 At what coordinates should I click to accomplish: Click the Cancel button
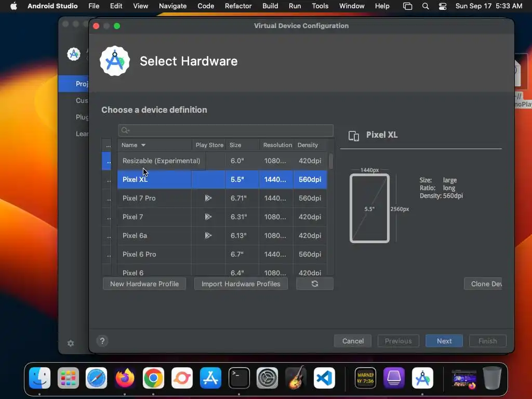(x=353, y=341)
